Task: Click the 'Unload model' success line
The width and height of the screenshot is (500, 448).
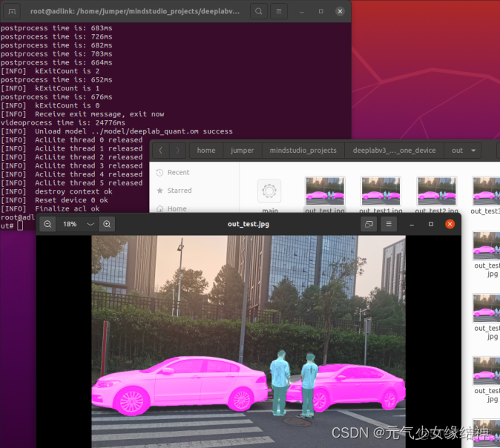Action: point(116,131)
